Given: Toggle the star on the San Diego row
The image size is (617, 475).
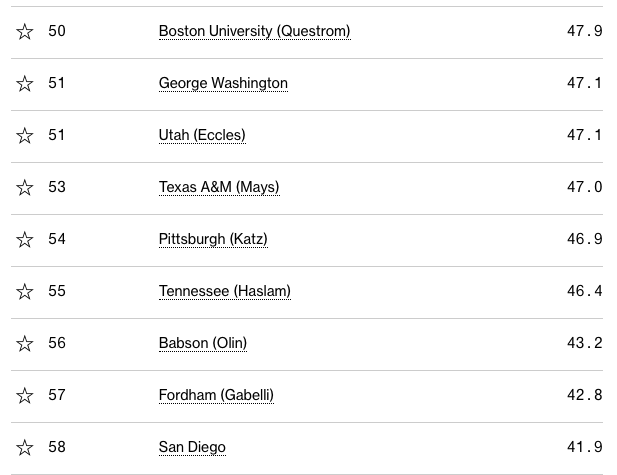Looking at the screenshot, I should (25, 448).
